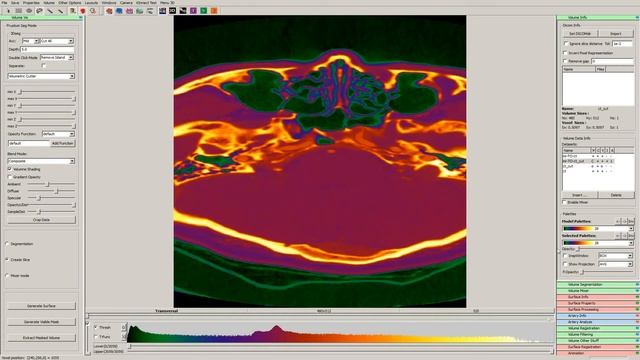This screenshot has height=360, width=640.
Task: Click the Crop Data button
Action: (41, 220)
